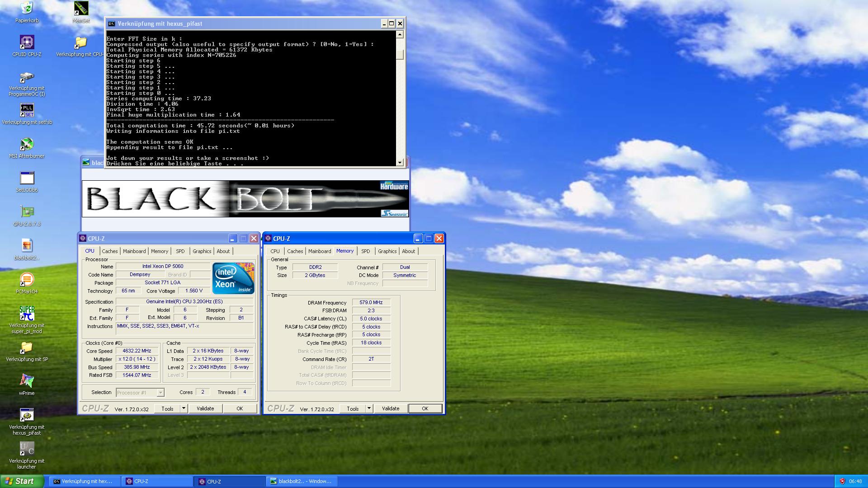
Task: Open About tab in left CPU-Z
Action: [223, 251]
